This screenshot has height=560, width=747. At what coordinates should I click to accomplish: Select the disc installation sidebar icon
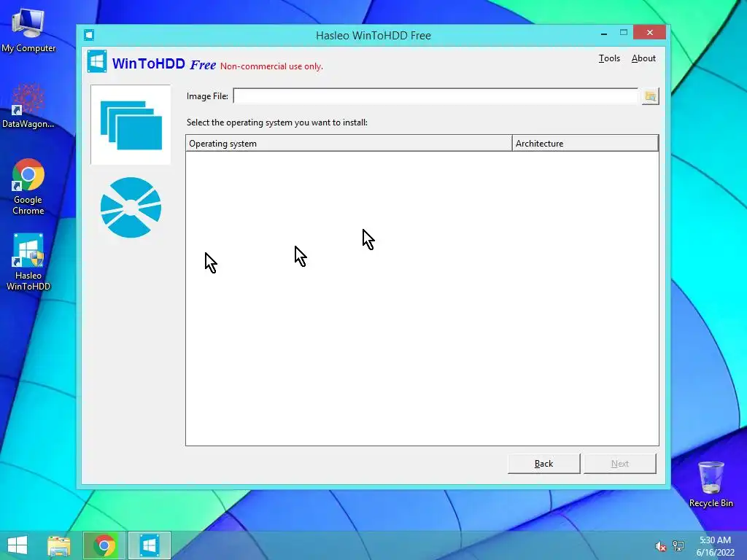[131, 208]
